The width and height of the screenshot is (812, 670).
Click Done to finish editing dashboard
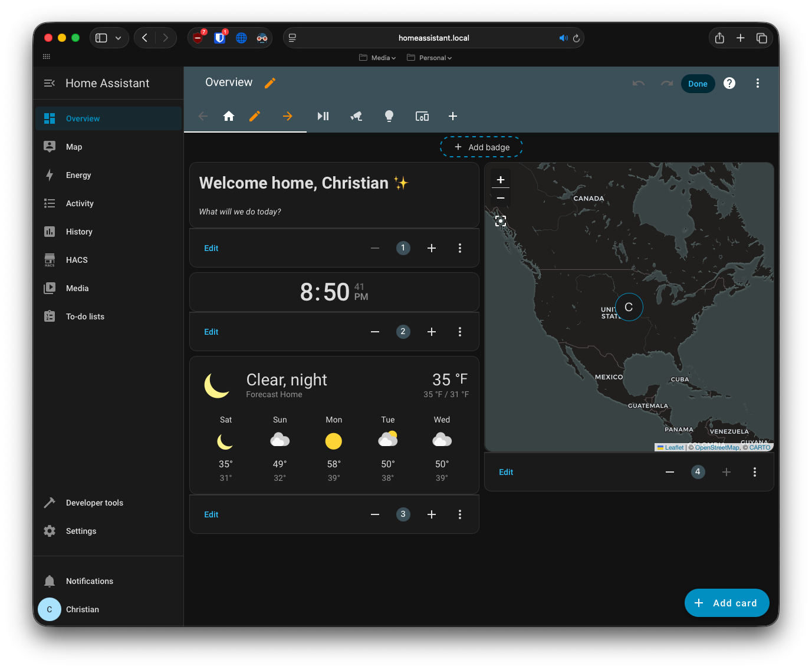[698, 84]
